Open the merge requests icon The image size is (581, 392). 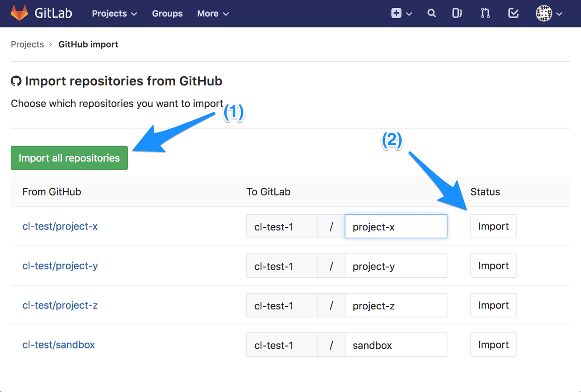click(485, 13)
